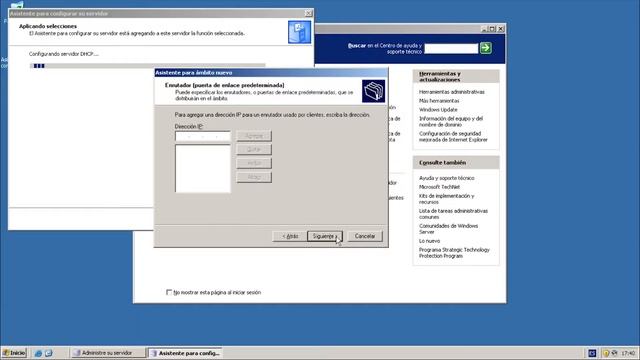Click the Siguiente button in the wizard
Screen dimensions: 640x360
pyautogui.click(x=324, y=236)
